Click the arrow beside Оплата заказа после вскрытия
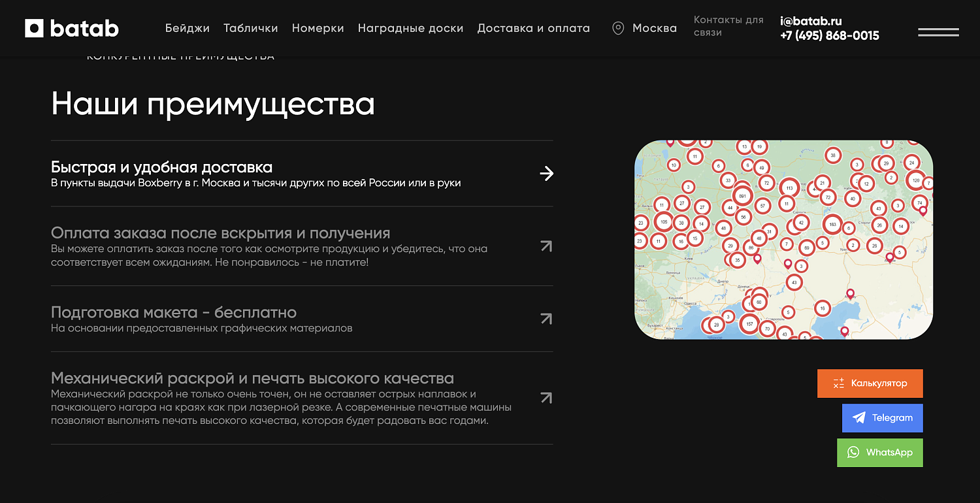Screen dimensions: 980x503 pos(547,246)
